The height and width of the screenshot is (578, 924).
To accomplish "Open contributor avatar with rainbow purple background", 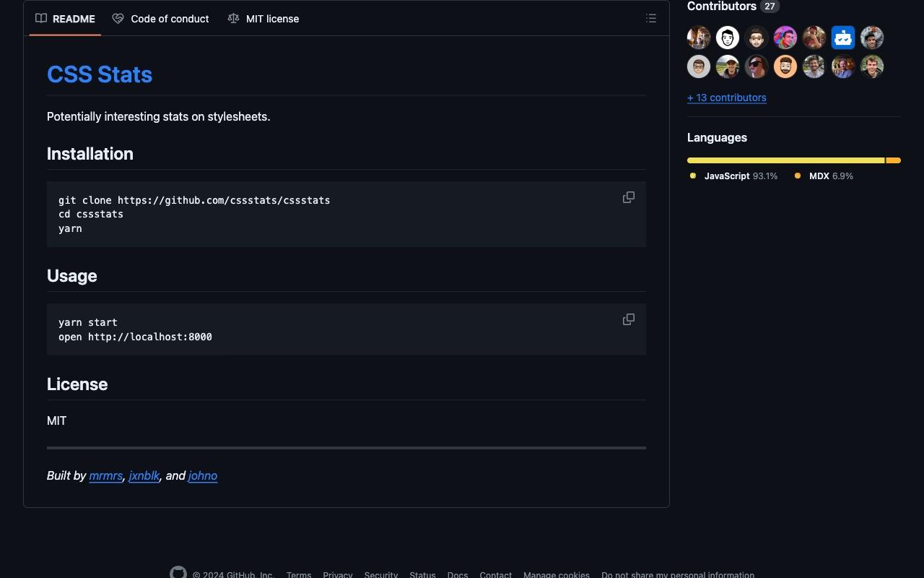I will pos(785,38).
